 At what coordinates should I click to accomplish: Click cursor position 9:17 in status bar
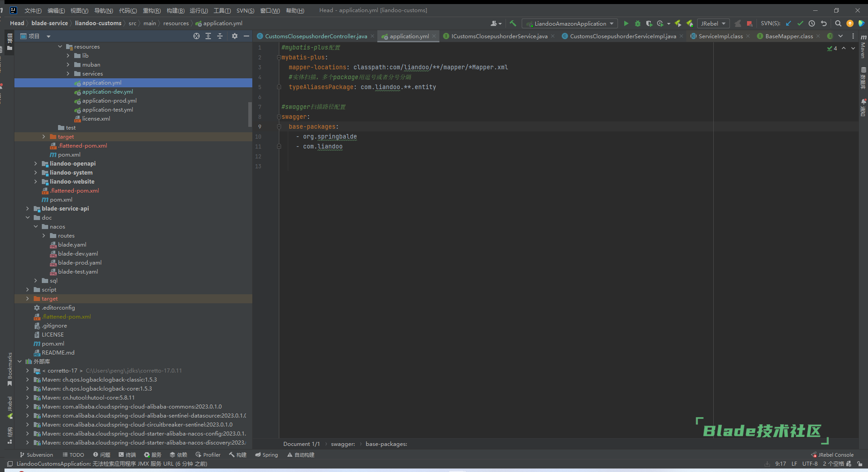click(x=780, y=464)
